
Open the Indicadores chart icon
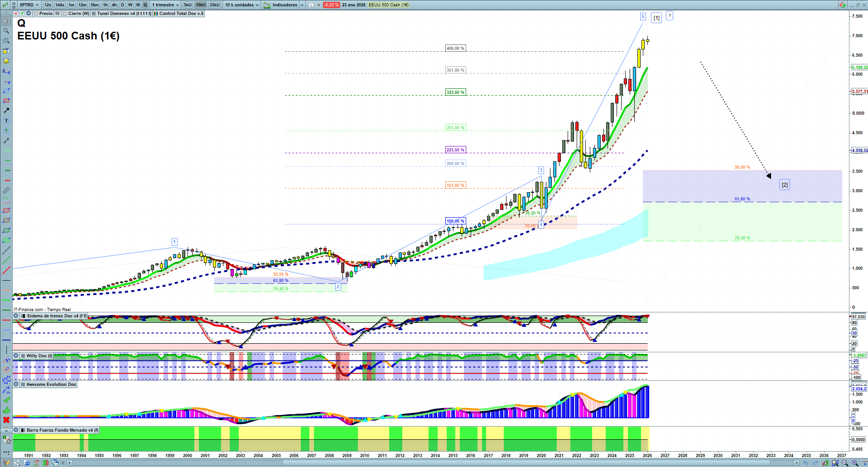[x=267, y=5]
